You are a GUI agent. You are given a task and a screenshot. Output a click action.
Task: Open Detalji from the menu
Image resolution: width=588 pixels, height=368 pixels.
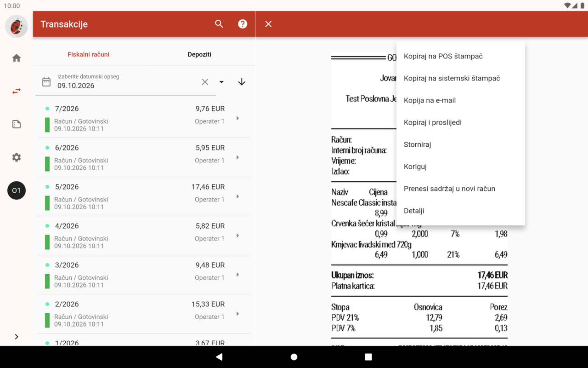461,211
